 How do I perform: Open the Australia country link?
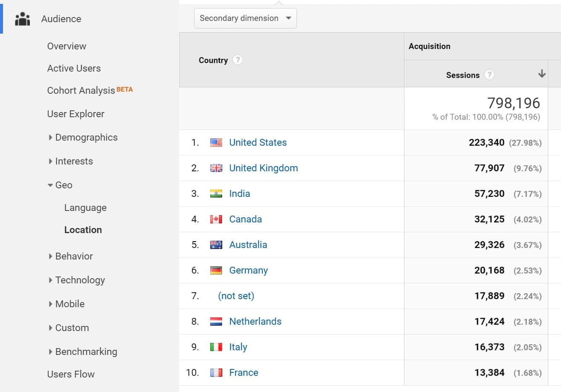248,245
